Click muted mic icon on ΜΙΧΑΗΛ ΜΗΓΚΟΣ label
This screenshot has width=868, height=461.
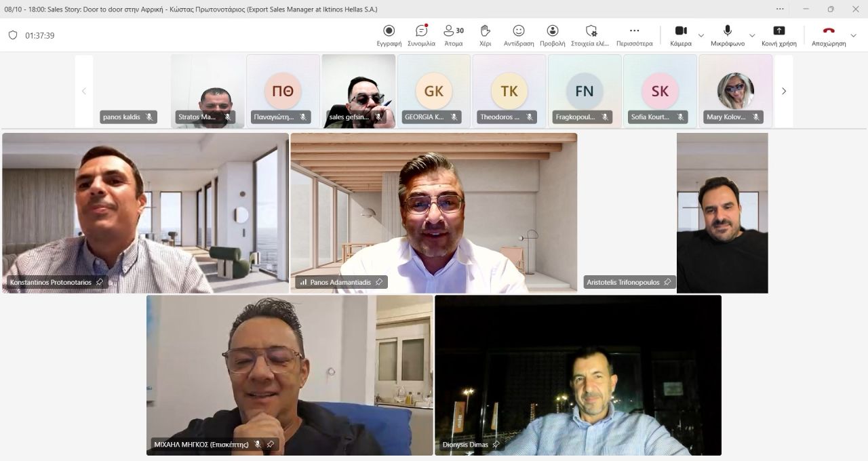coord(258,444)
